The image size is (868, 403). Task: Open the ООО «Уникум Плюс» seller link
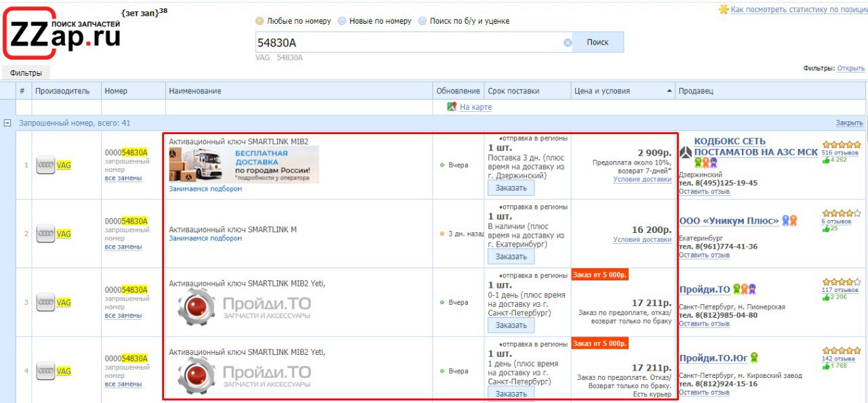[729, 221]
